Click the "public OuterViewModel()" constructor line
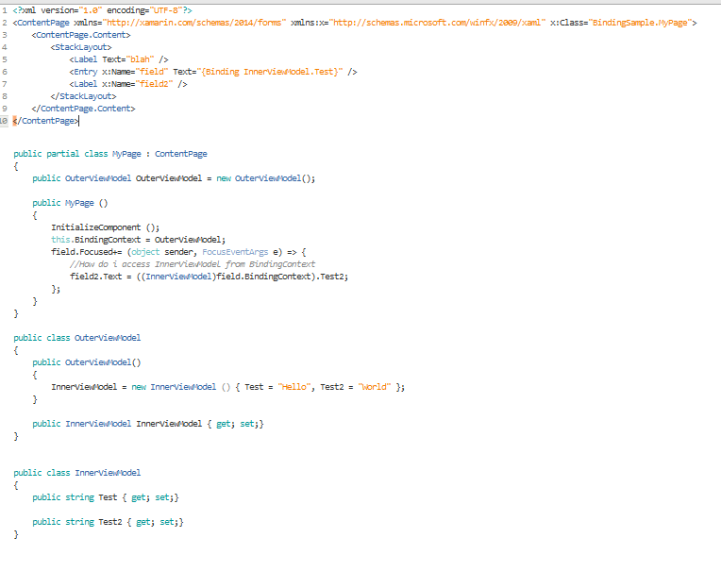Screen dimensions: 721x588 tap(87, 362)
